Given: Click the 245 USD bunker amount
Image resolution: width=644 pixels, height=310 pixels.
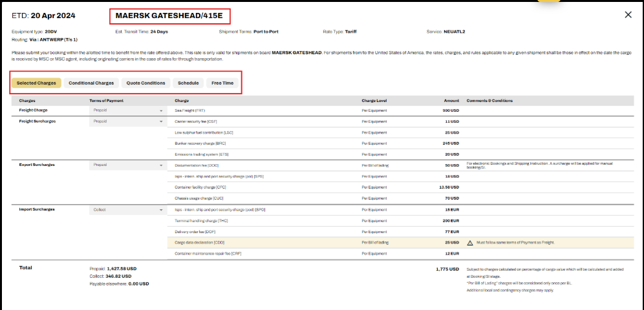Looking at the screenshot, I should coord(451,143).
